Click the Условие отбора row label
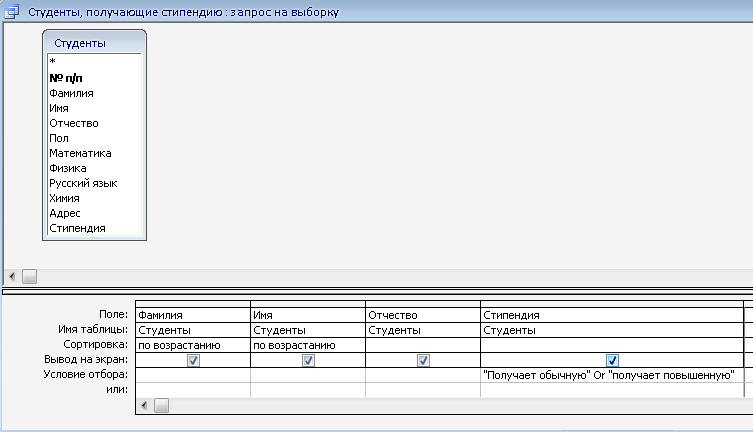Screen dimensions: 753x432 click(x=85, y=374)
